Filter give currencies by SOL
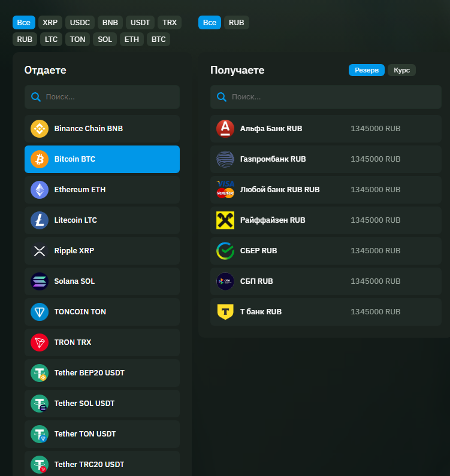Image resolution: width=450 pixels, height=476 pixels. pos(105,39)
